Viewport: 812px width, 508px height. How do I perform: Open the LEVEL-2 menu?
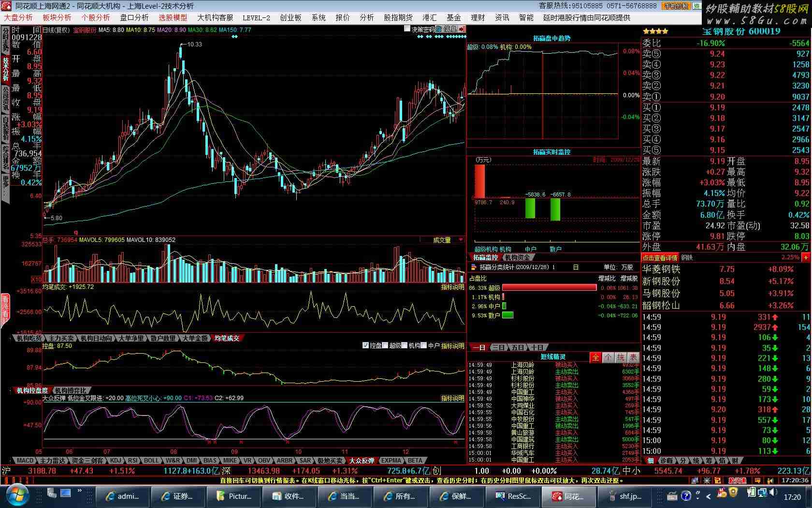click(x=256, y=17)
